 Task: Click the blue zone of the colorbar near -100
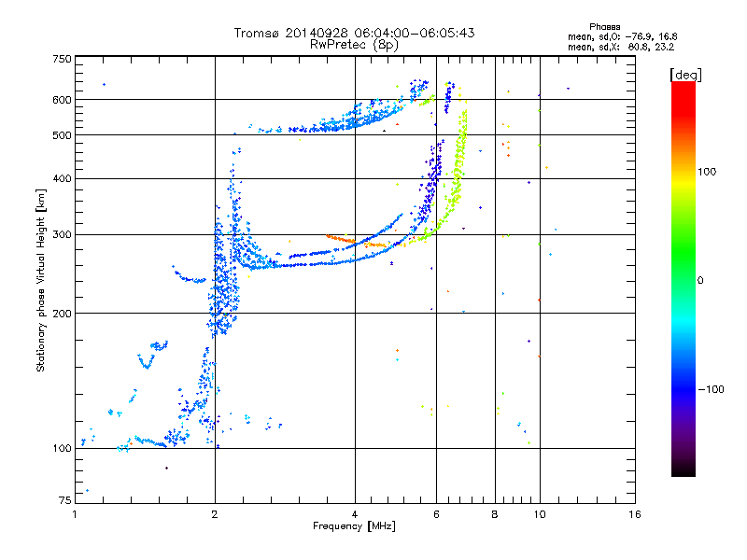click(684, 388)
